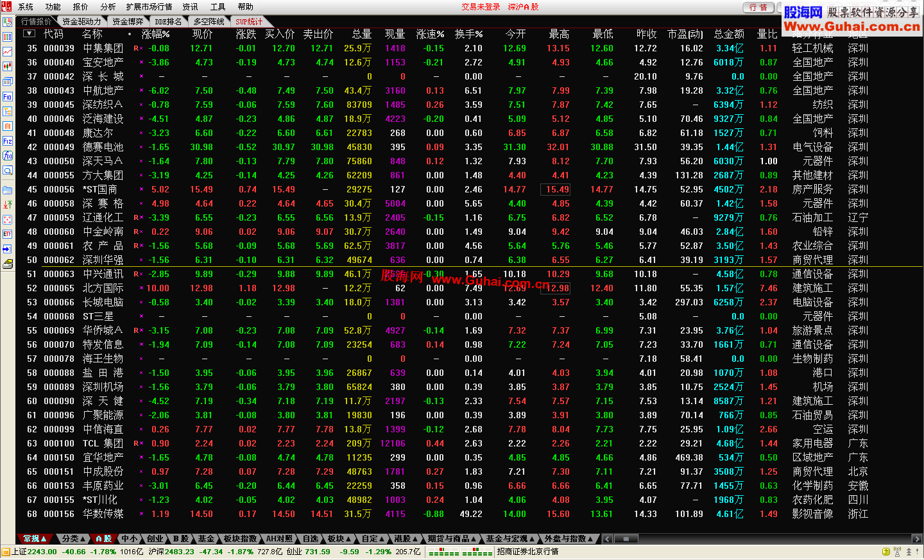Click the 上证 2243.00 index in status bar
Screen dimensions: 924x560
(x=35, y=552)
